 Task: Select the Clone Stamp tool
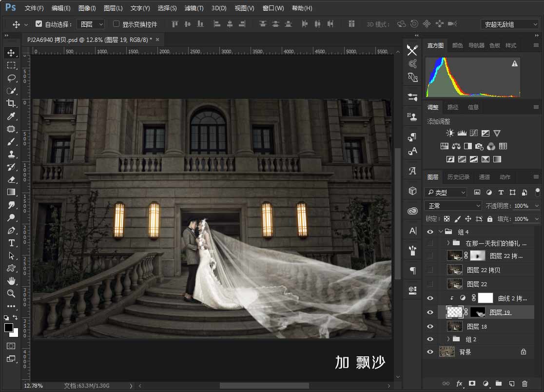tap(11, 154)
